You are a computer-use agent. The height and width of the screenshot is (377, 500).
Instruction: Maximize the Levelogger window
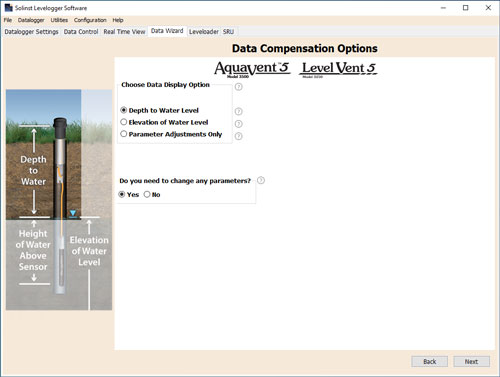pos(466,8)
